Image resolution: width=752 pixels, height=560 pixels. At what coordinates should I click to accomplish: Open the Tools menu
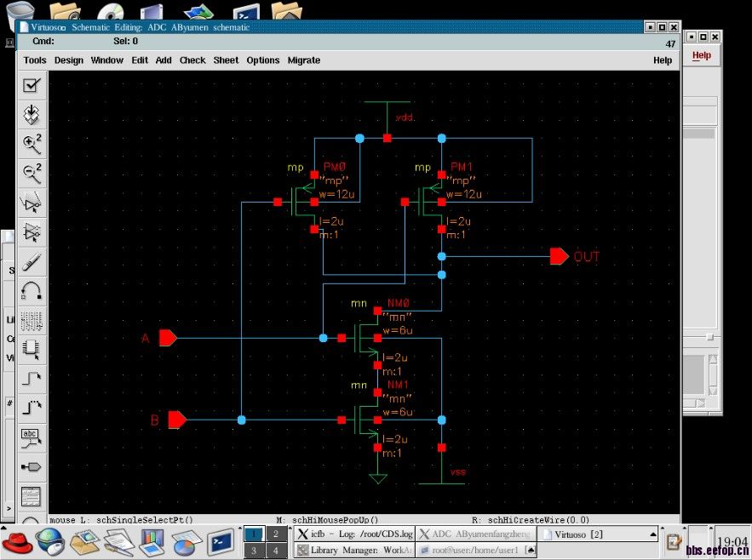pos(35,60)
